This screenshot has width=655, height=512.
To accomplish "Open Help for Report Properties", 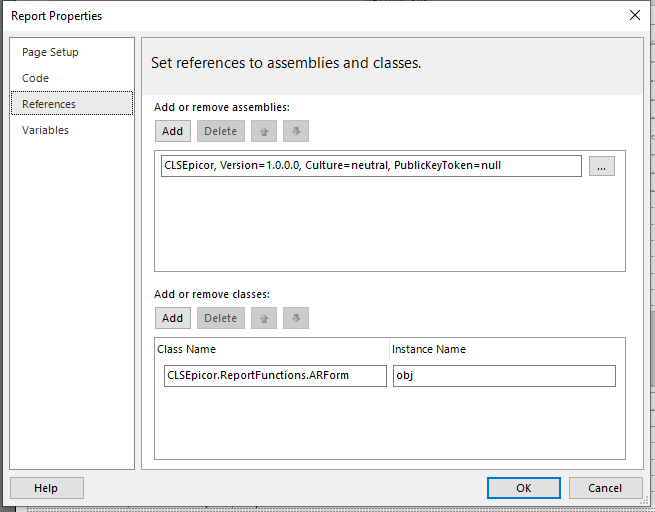I will pos(47,488).
